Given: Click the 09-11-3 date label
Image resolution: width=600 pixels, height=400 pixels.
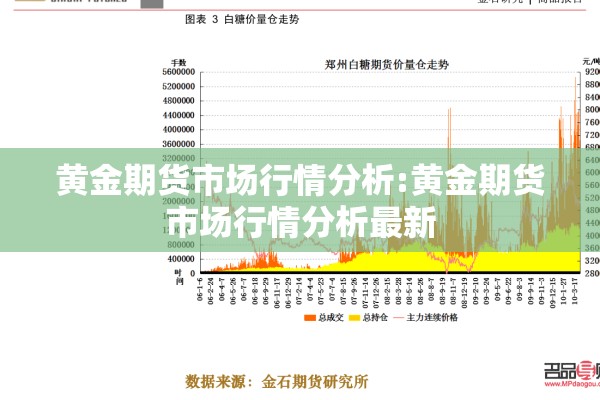Looking at the screenshot, I should coord(542,291).
